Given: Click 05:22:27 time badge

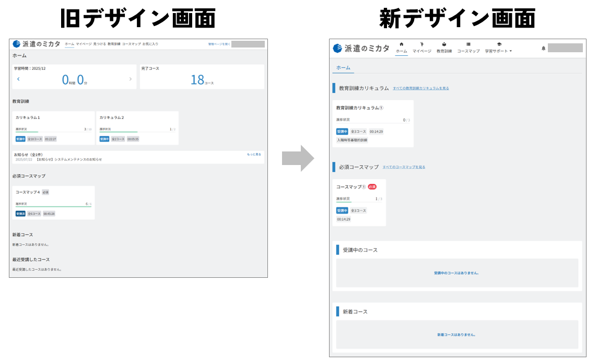Looking at the screenshot, I should click(50, 139).
